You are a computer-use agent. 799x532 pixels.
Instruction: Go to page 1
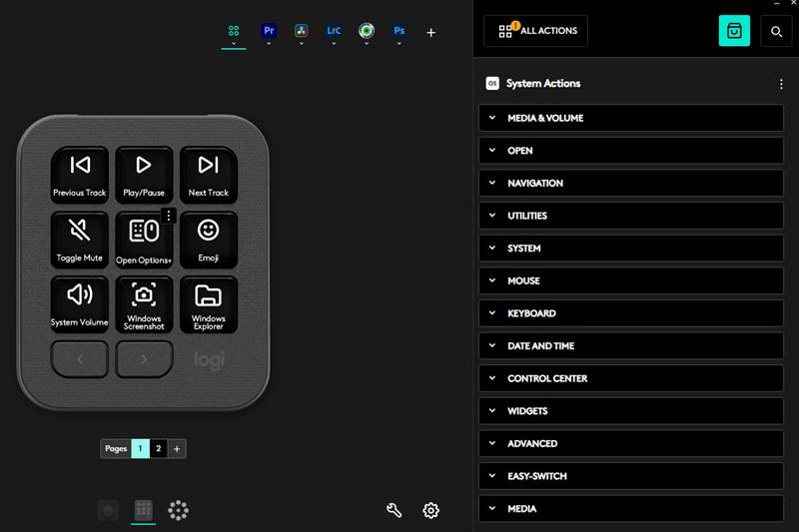pos(140,448)
